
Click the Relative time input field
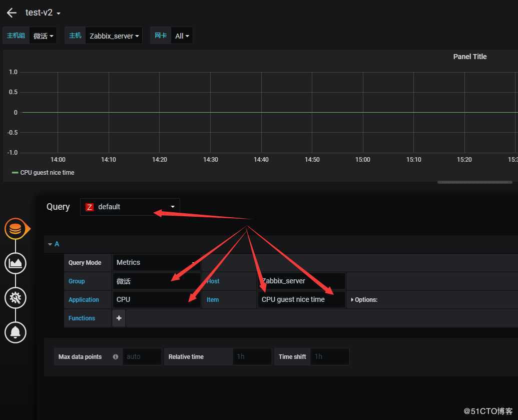coord(252,356)
